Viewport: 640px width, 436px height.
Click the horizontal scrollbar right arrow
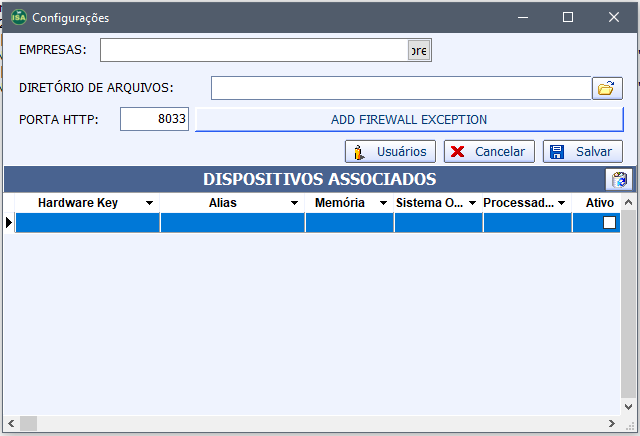[612, 422]
